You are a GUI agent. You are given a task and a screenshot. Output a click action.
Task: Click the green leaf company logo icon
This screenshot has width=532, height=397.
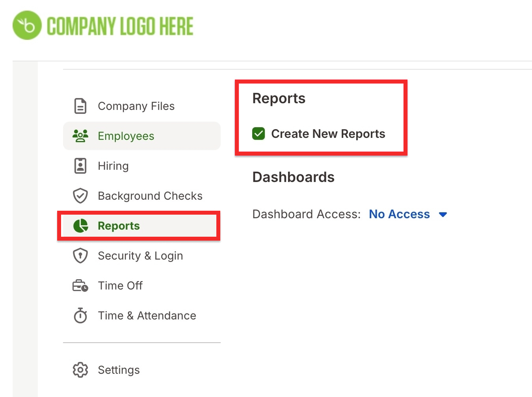(x=27, y=25)
